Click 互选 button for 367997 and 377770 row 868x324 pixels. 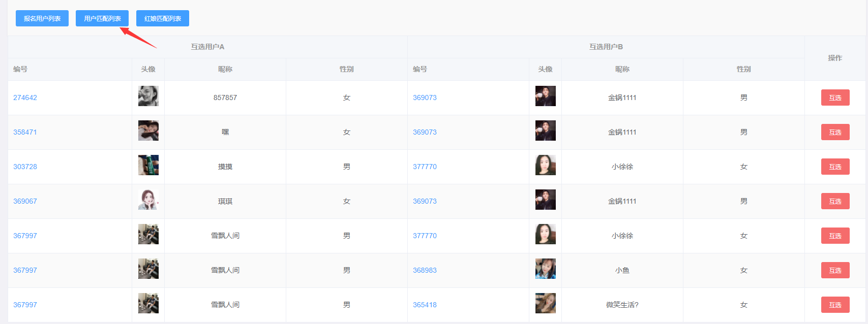tap(835, 236)
